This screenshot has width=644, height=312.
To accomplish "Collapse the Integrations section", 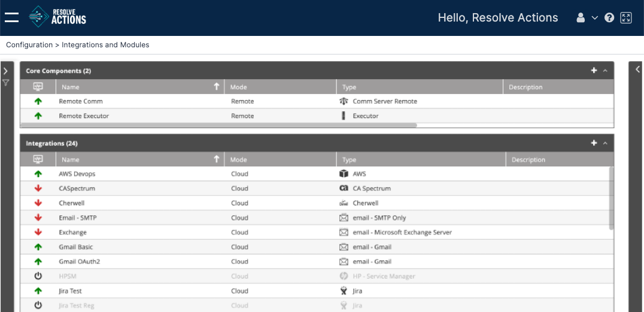I will [605, 143].
